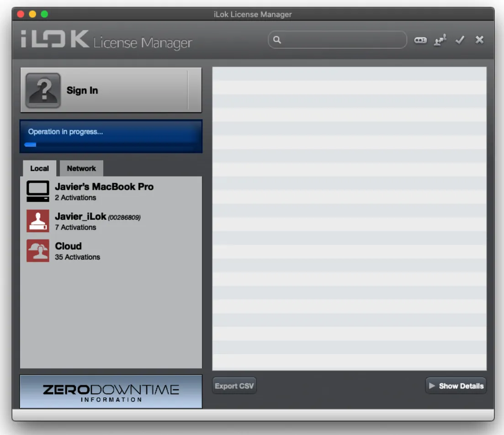Click the Sign In user avatar icon

(x=43, y=90)
